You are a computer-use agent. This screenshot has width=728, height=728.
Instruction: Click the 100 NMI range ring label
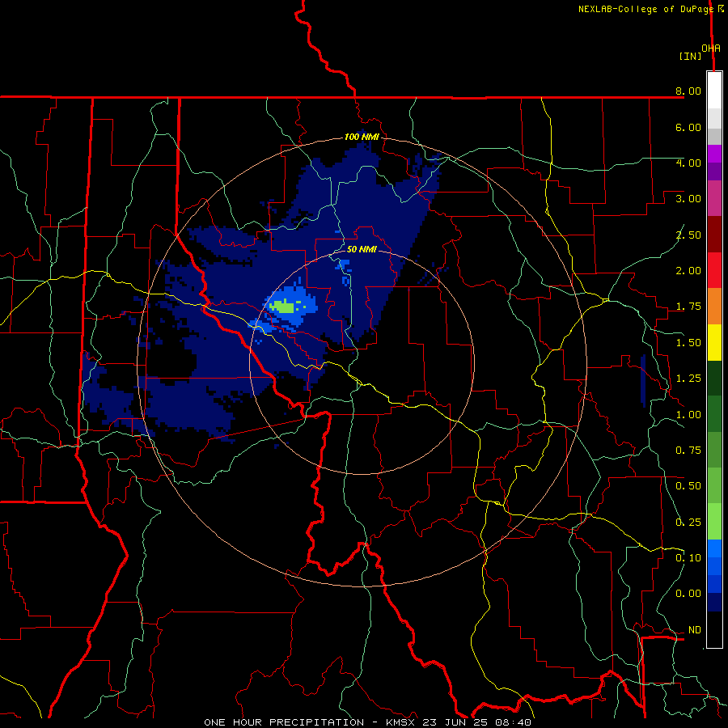362,137
